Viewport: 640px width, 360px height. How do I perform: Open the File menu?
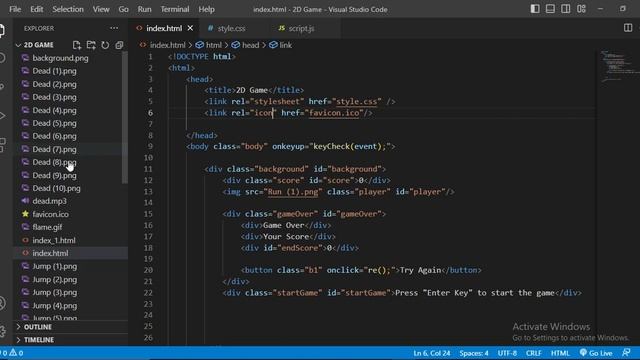pos(15,9)
